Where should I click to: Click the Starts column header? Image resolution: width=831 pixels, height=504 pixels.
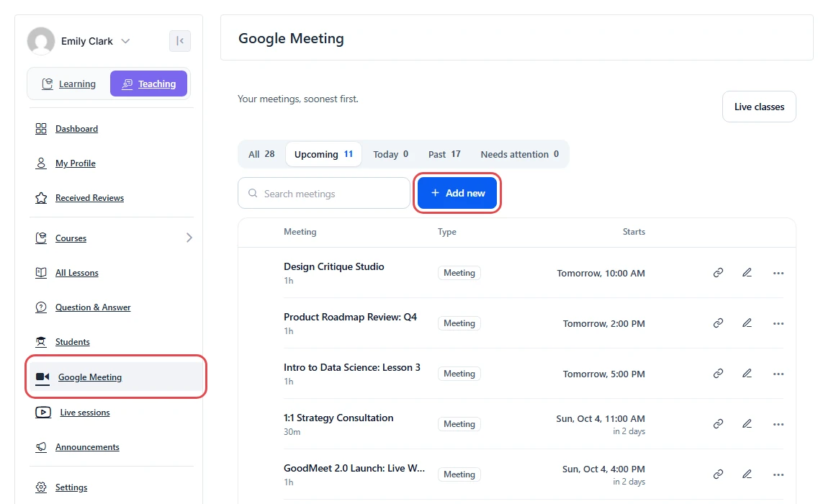coord(634,232)
